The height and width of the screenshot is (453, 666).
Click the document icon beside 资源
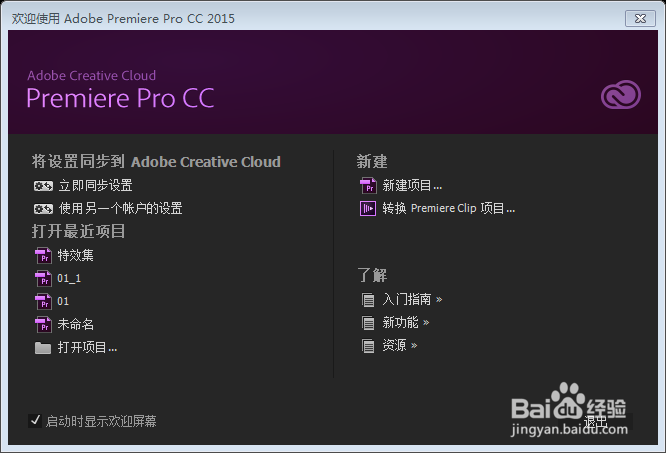tap(368, 346)
